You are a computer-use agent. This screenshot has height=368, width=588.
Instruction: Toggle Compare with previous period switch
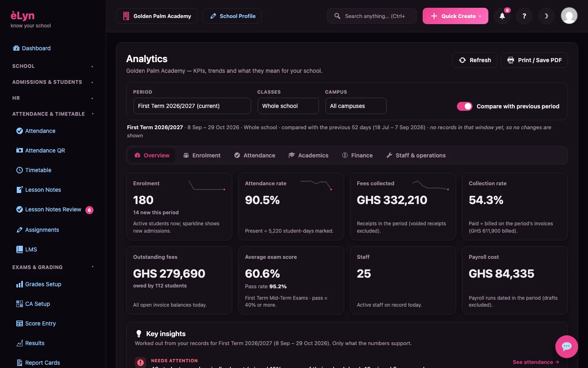pos(465,106)
